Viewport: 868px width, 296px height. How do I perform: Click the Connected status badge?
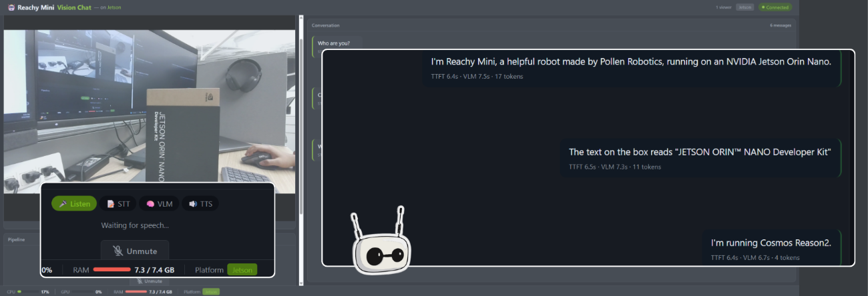pyautogui.click(x=775, y=7)
